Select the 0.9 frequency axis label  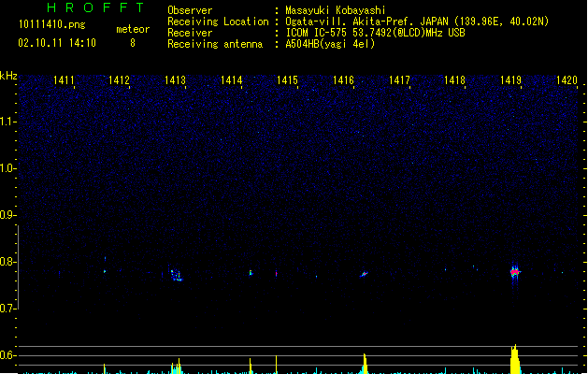coord(7,215)
